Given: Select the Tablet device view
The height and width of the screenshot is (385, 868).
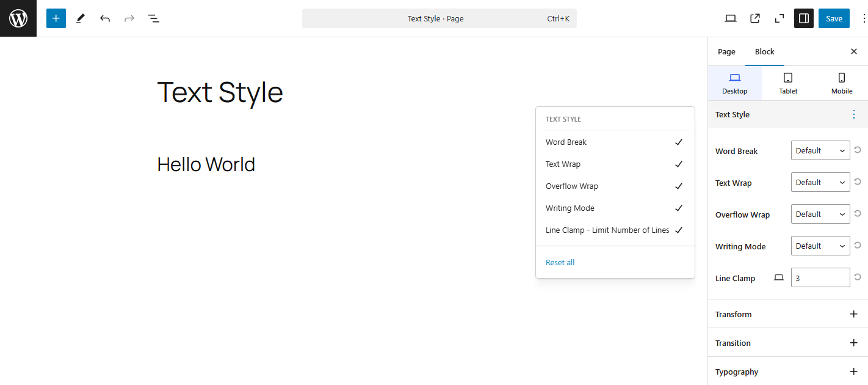Looking at the screenshot, I should coord(788,83).
